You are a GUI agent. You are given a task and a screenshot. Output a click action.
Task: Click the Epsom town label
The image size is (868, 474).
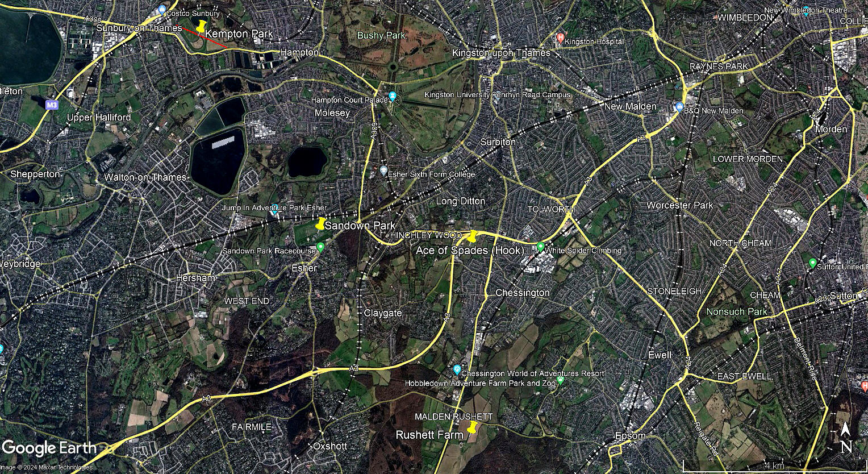point(631,436)
